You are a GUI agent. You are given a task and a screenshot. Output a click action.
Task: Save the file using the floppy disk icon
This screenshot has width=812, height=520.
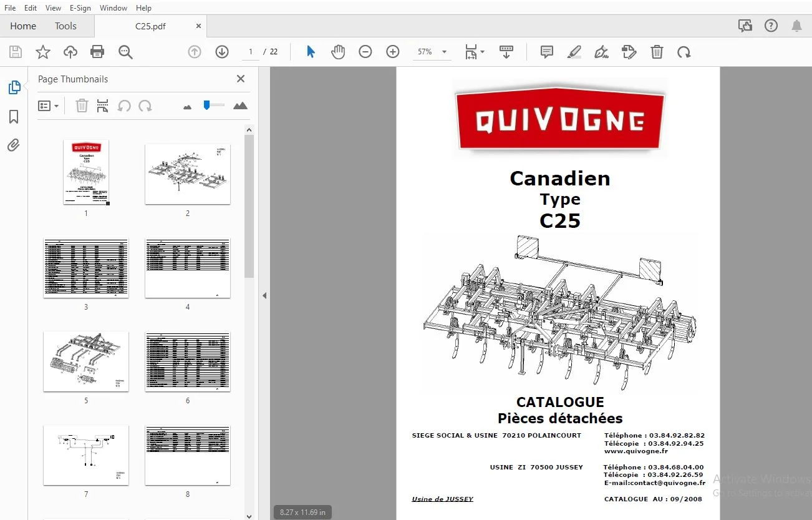(16, 52)
